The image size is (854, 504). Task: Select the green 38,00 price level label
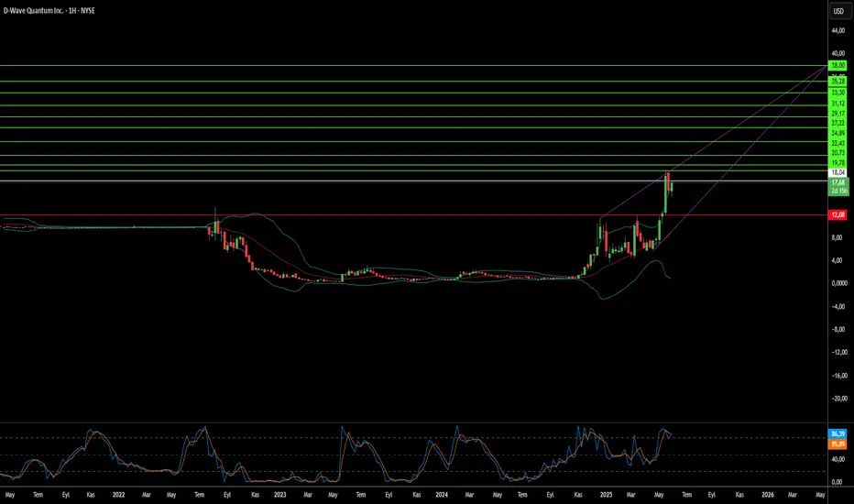[x=838, y=66]
